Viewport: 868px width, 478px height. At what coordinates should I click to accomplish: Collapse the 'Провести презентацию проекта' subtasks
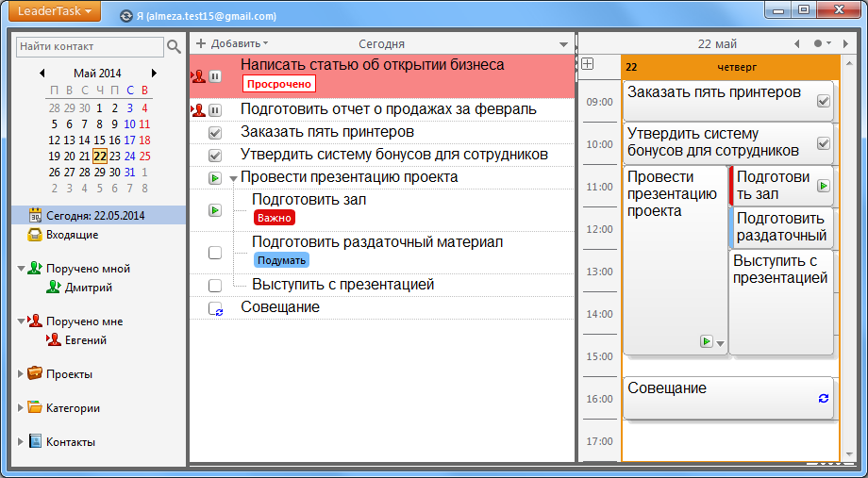233,178
